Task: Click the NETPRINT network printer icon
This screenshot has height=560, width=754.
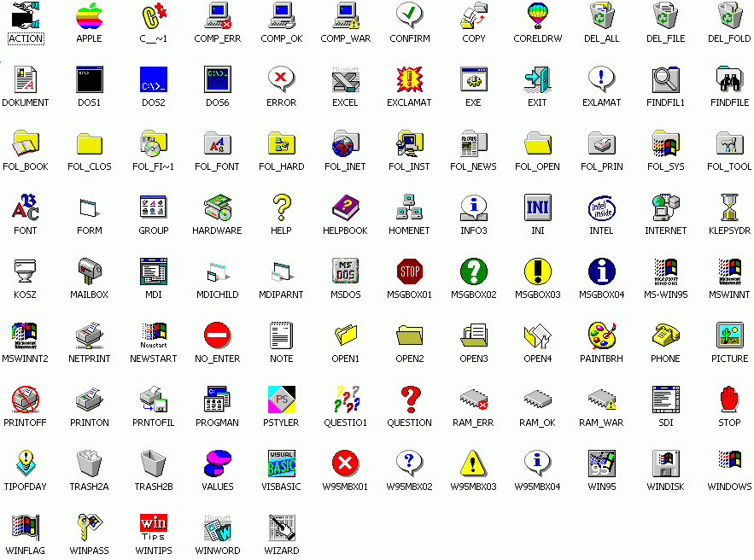Action: coord(90,335)
